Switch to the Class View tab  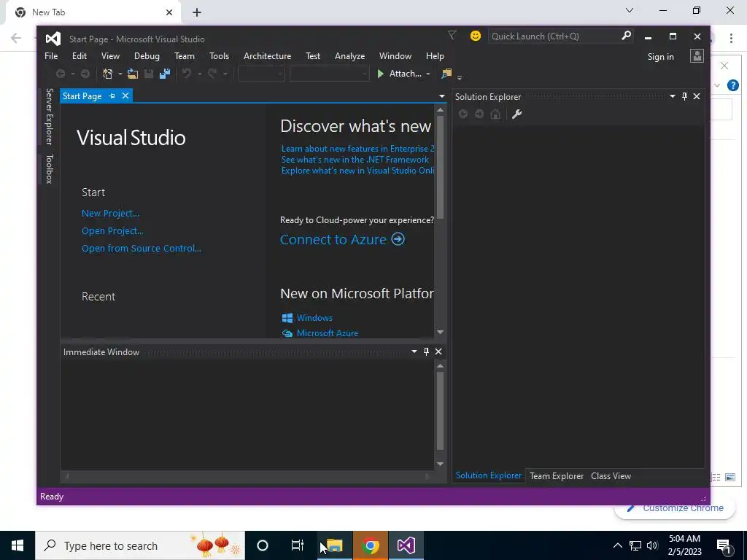[611, 475]
